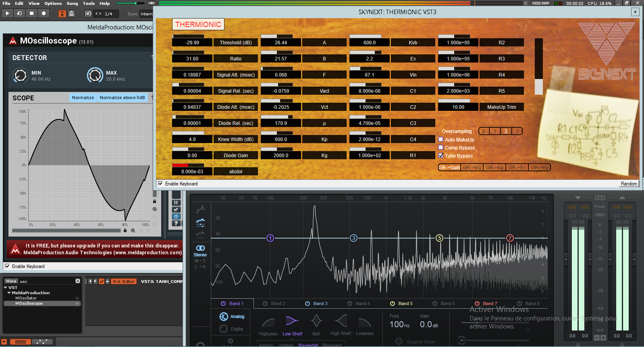The image size is (644, 347).
Task: Click the previous device arrow beside Ext. Editor
Action: [90, 281]
